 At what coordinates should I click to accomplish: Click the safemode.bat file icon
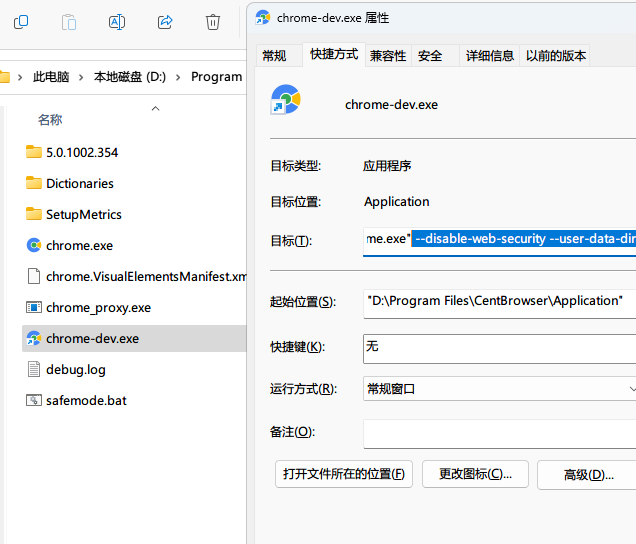click(34, 400)
